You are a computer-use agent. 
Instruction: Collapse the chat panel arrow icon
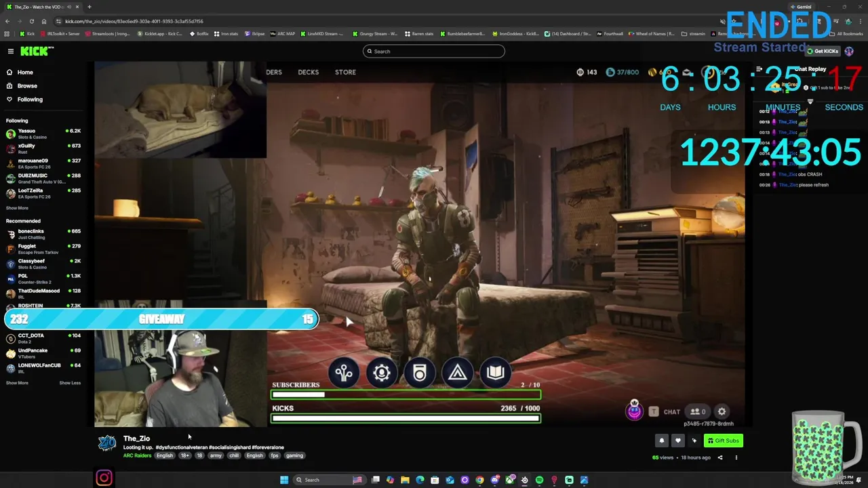(x=759, y=69)
